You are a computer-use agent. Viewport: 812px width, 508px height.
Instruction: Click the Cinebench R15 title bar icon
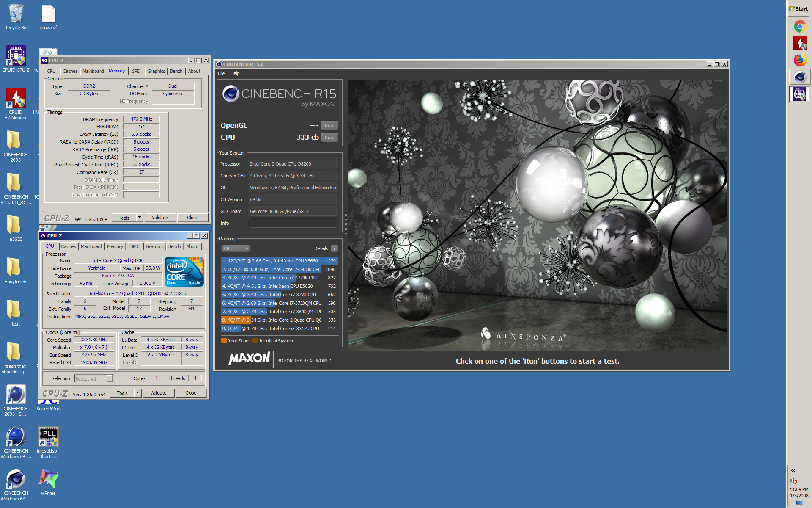pyautogui.click(x=219, y=64)
